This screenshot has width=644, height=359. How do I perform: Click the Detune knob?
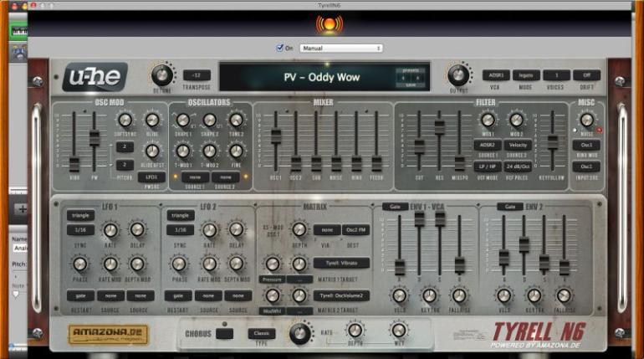click(161, 75)
